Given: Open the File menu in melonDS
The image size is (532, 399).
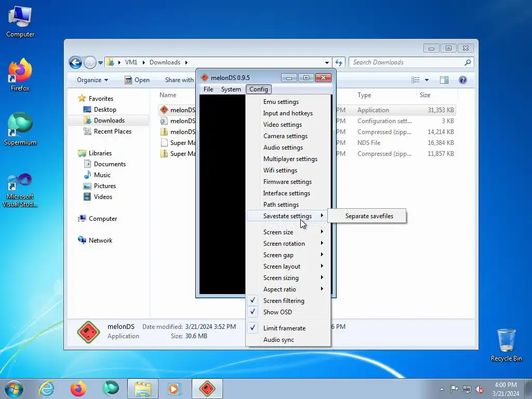Looking at the screenshot, I should pos(208,89).
